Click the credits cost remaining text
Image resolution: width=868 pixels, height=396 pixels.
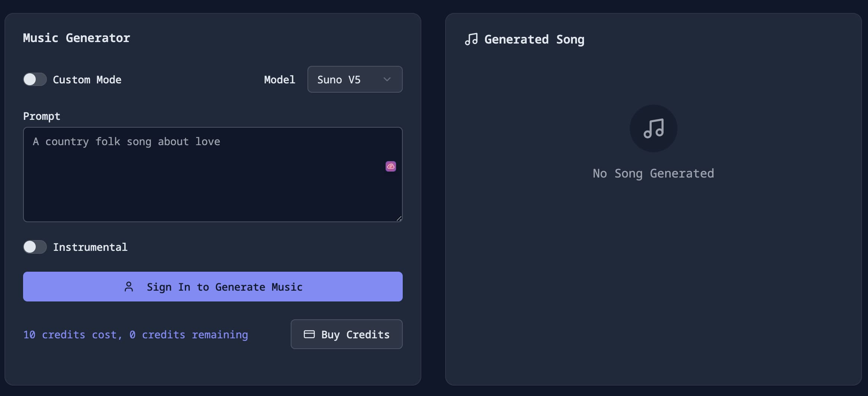pyautogui.click(x=135, y=335)
